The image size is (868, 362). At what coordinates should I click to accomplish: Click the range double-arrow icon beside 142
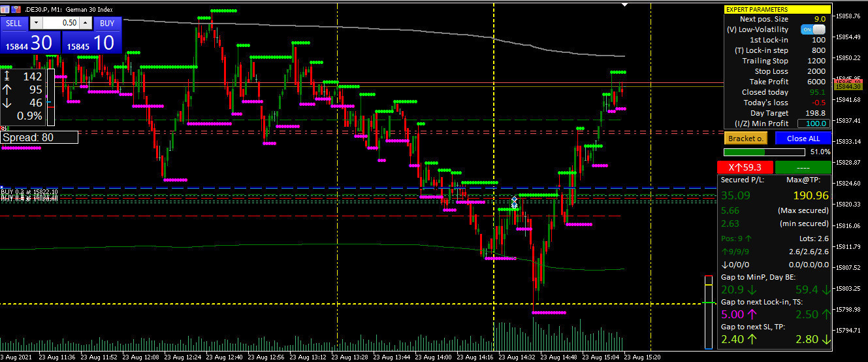(7, 76)
